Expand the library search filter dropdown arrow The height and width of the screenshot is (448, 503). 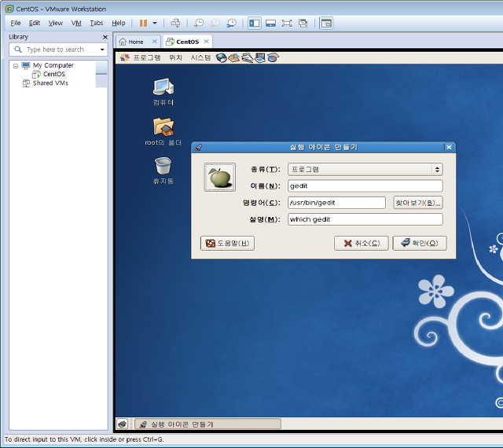tap(102, 50)
